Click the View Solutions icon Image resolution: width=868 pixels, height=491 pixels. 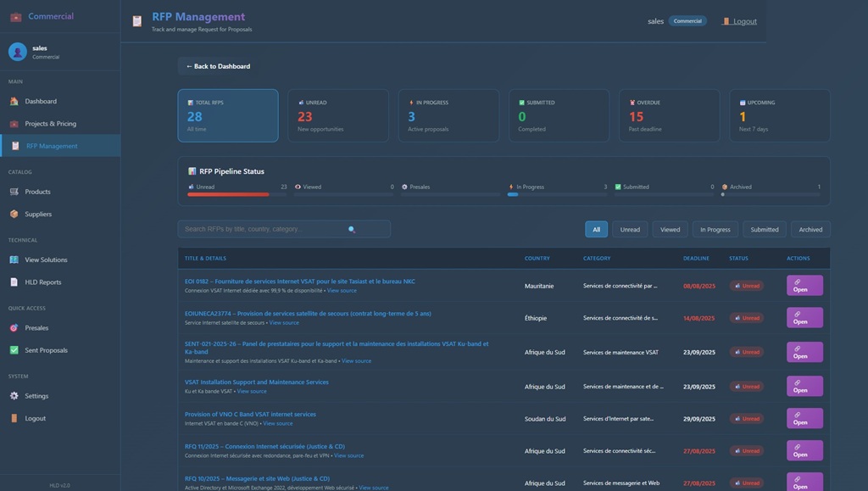pos(14,260)
